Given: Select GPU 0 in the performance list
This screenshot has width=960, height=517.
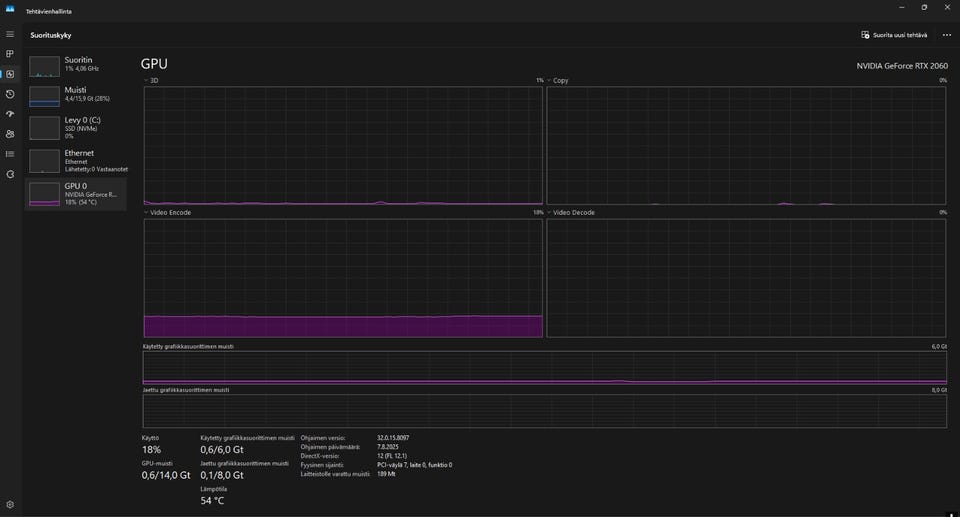Looking at the screenshot, I should click(76, 194).
